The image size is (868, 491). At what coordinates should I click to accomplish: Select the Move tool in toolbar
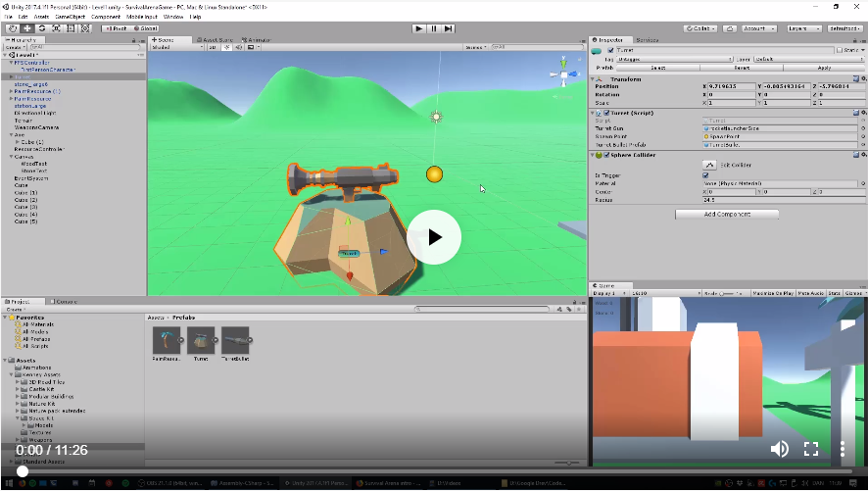27,28
